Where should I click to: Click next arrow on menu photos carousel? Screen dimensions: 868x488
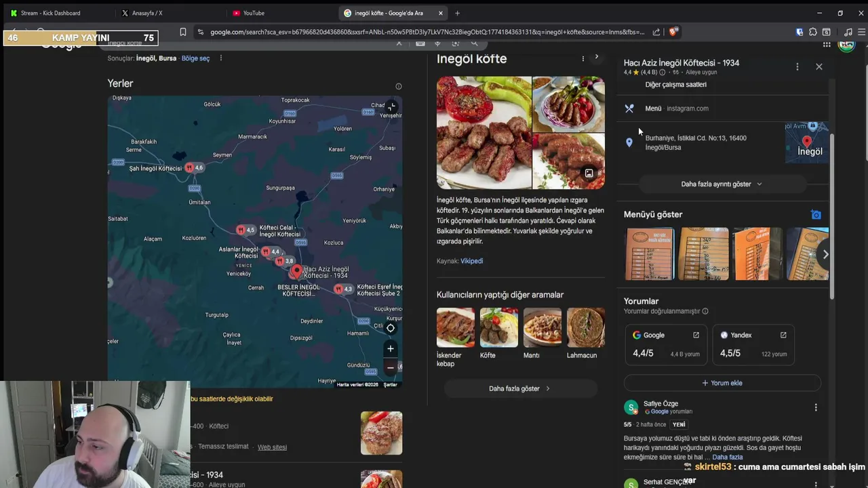pos(825,254)
